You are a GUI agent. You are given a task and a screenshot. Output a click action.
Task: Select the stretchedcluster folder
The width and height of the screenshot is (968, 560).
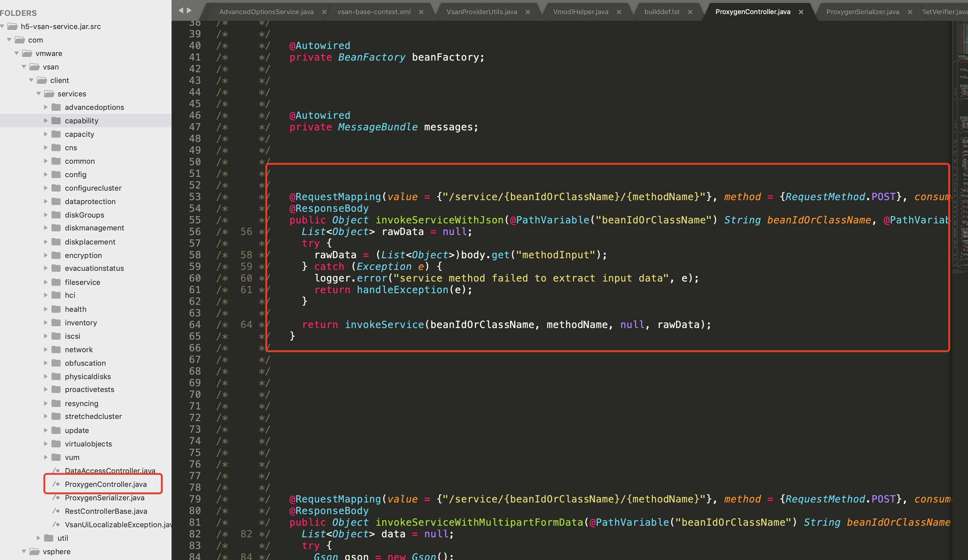point(93,416)
